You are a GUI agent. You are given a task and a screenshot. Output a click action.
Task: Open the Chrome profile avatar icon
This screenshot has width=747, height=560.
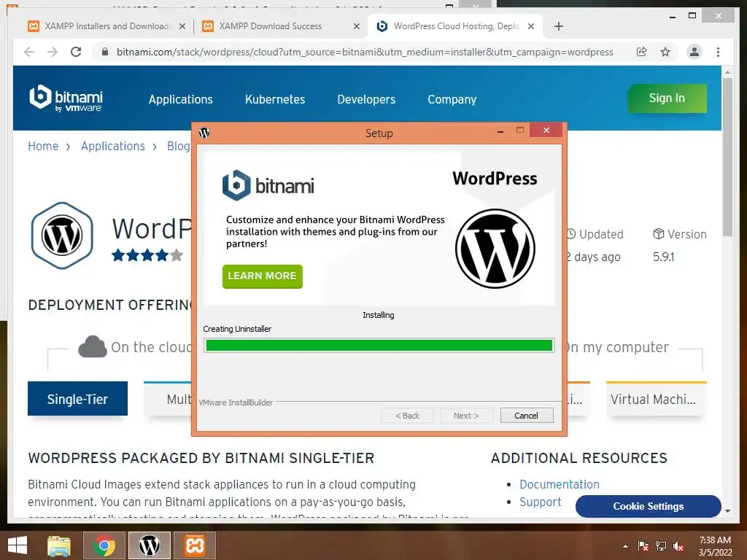pos(694,52)
